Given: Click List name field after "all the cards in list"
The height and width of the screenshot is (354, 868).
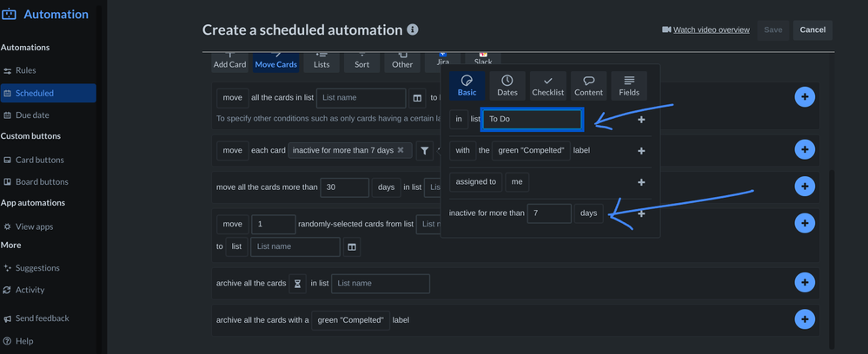Looking at the screenshot, I should [x=361, y=98].
